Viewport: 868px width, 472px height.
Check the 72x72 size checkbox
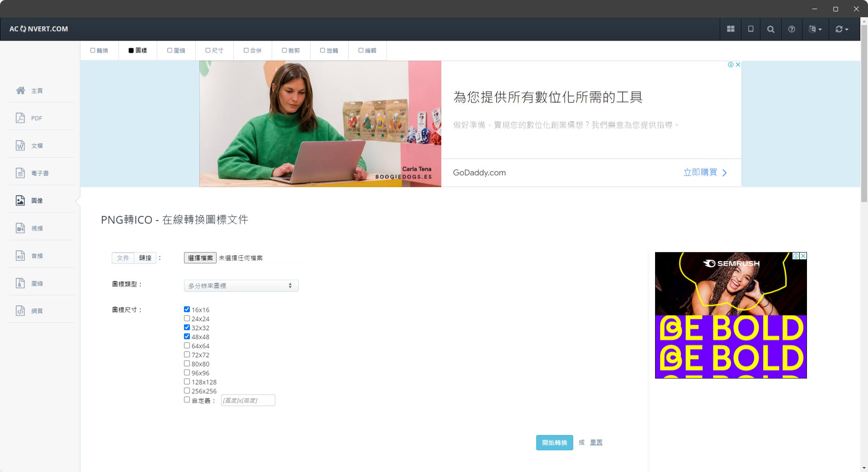point(187,355)
